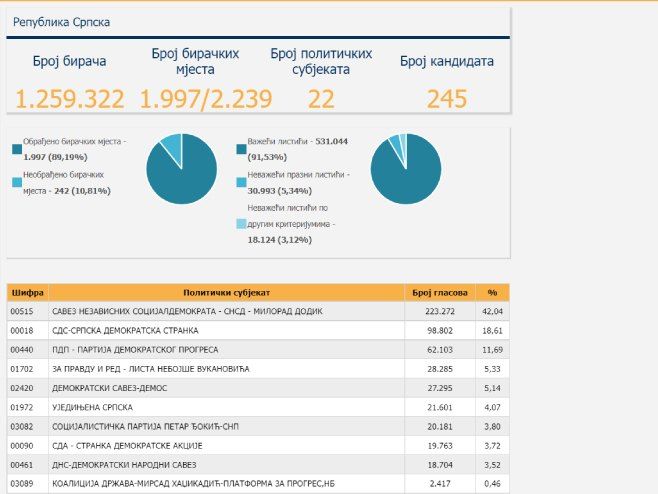Click the dark teal swatch for Обрађено бирачких мјеста
This screenshot has height=494, width=658.
(17, 150)
